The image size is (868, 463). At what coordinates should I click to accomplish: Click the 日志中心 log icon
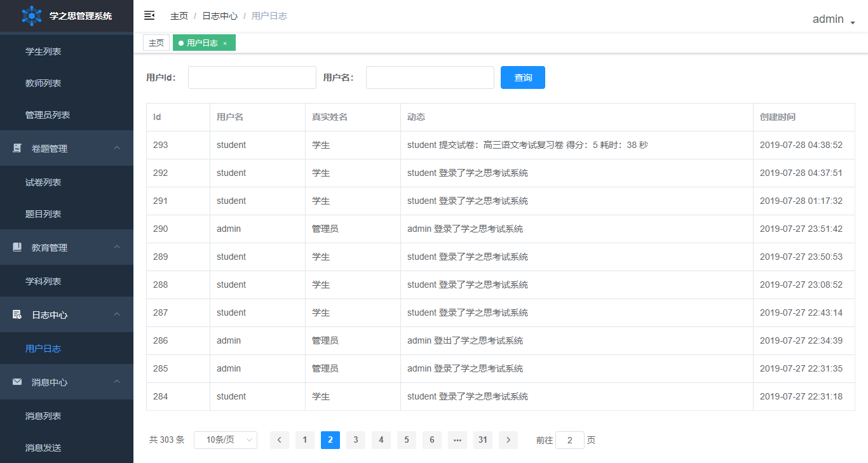pyautogui.click(x=17, y=314)
